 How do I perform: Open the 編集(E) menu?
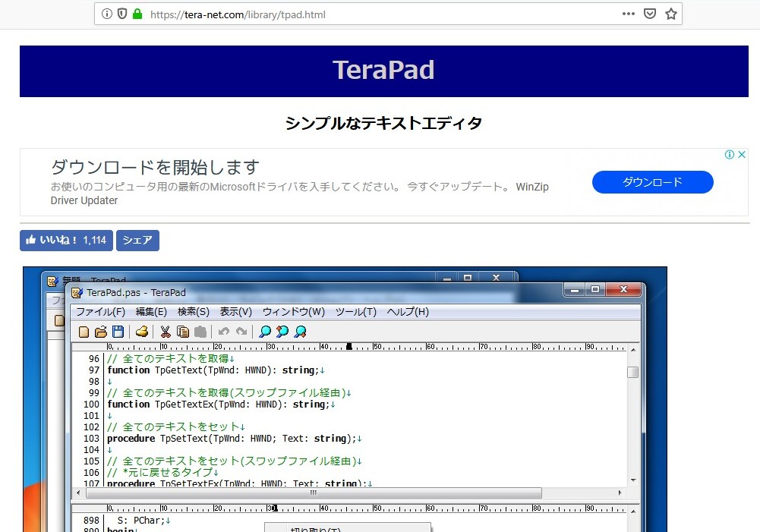[x=151, y=312]
